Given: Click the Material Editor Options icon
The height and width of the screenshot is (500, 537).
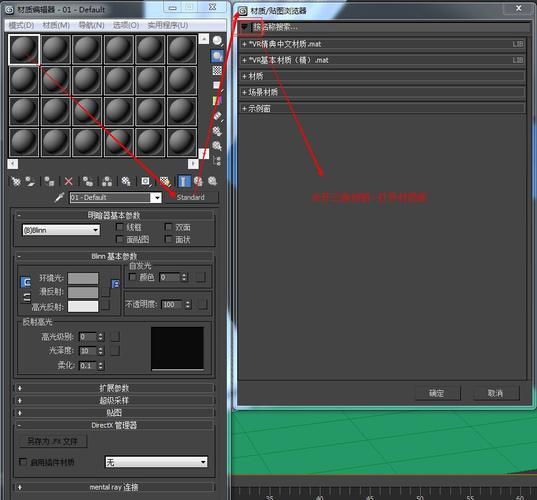Looking at the screenshot, I should 217,131.
